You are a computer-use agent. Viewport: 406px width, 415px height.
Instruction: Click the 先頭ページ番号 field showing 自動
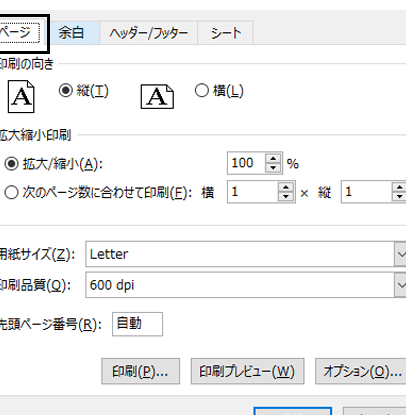click(137, 324)
